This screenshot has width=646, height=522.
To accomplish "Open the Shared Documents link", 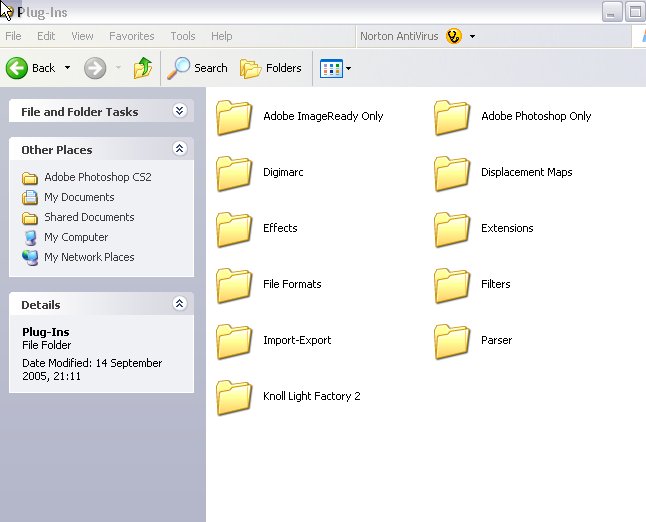I will point(89,217).
